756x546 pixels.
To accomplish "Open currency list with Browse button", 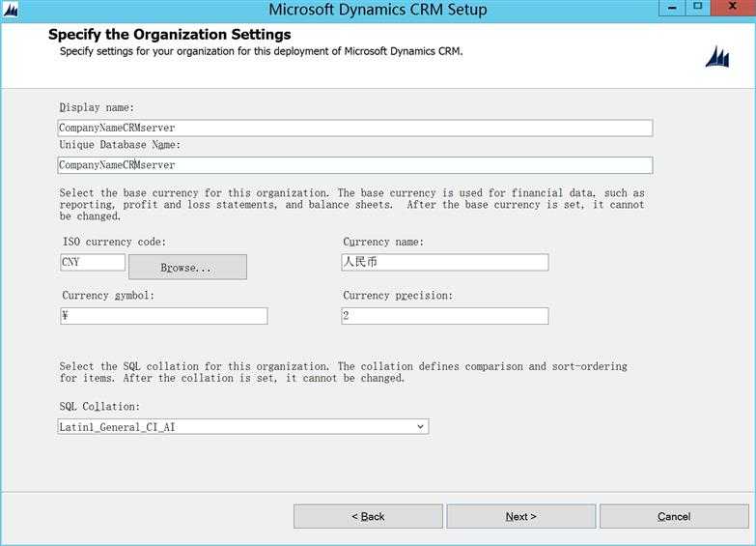I will click(x=187, y=267).
